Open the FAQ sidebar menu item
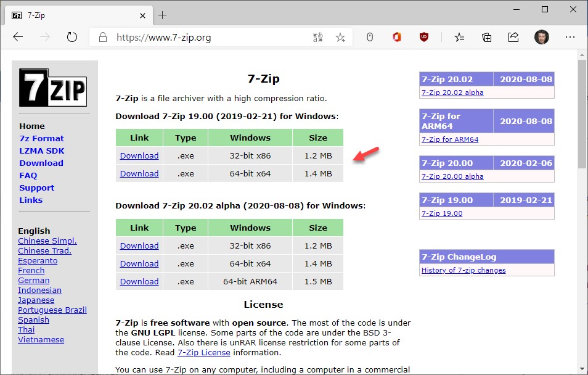This screenshot has height=375, width=588. coord(28,175)
